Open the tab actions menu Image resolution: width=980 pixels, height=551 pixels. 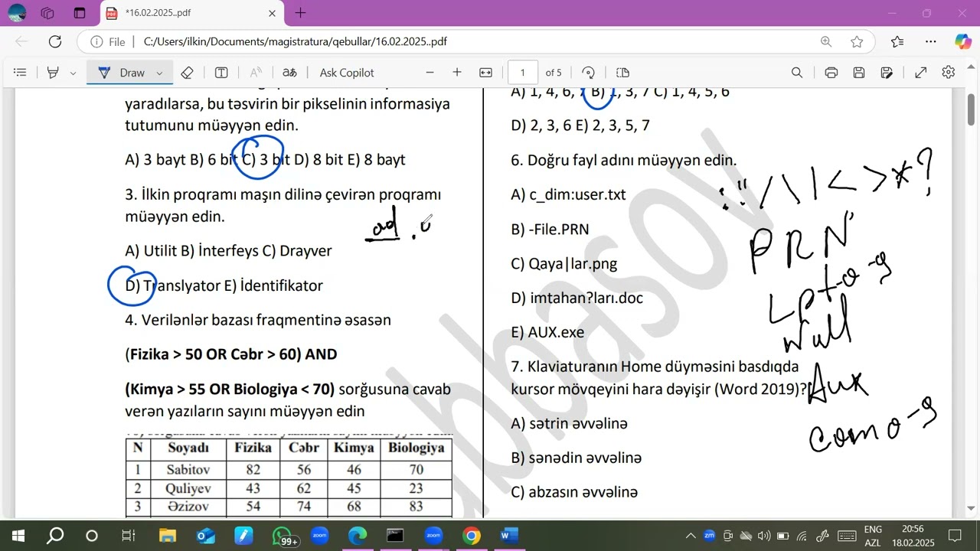(80, 13)
